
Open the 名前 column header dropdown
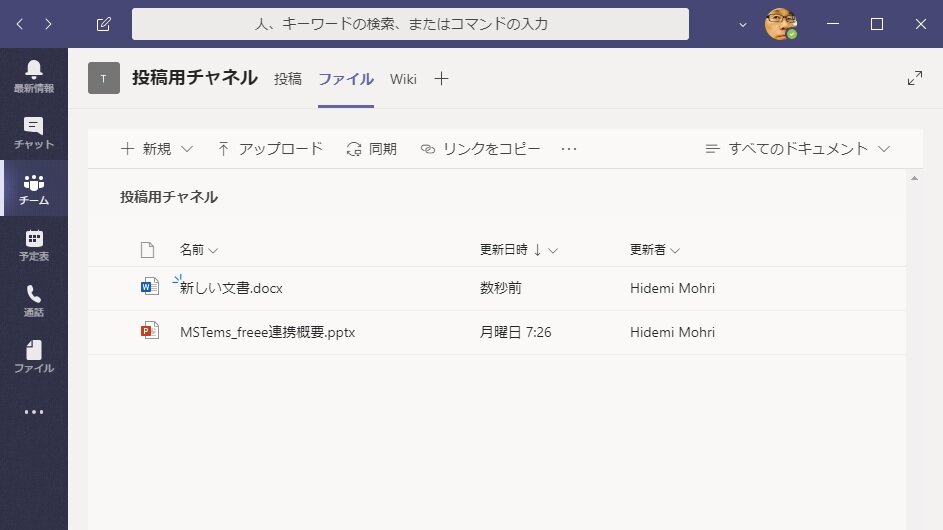198,250
